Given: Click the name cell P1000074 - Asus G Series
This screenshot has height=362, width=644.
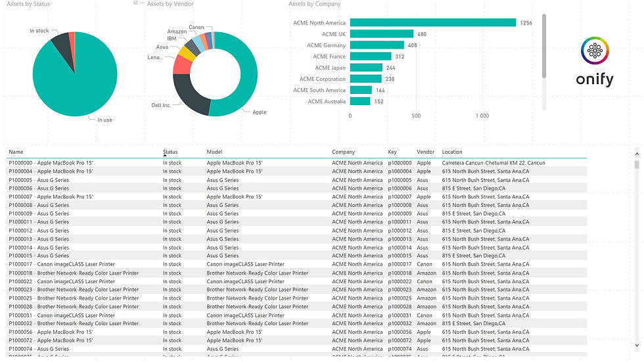Looking at the screenshot, I should pos(39,349).
